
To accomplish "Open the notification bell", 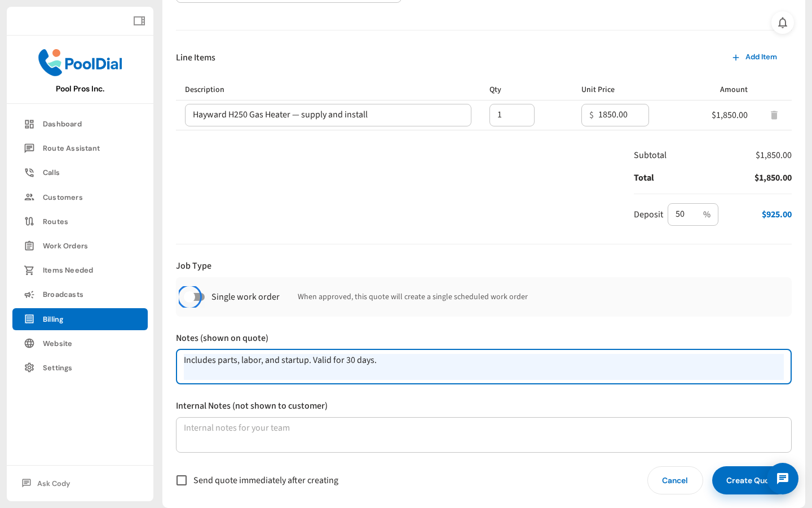I will click(x=783, y=23).
